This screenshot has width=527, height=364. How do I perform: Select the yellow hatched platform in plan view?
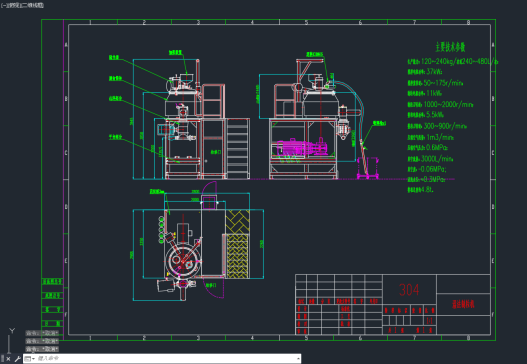238,244
